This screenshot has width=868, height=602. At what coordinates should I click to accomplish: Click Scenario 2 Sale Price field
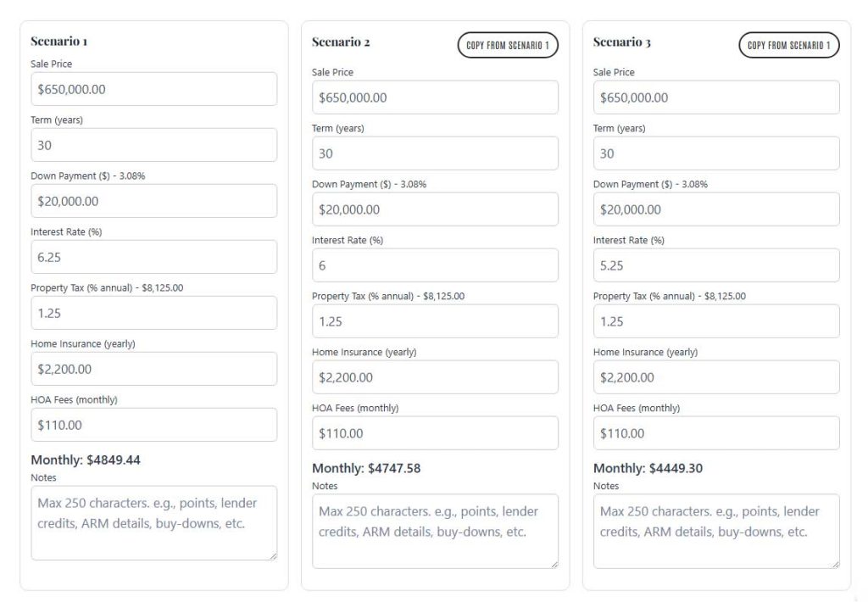[x=435, y=98]
